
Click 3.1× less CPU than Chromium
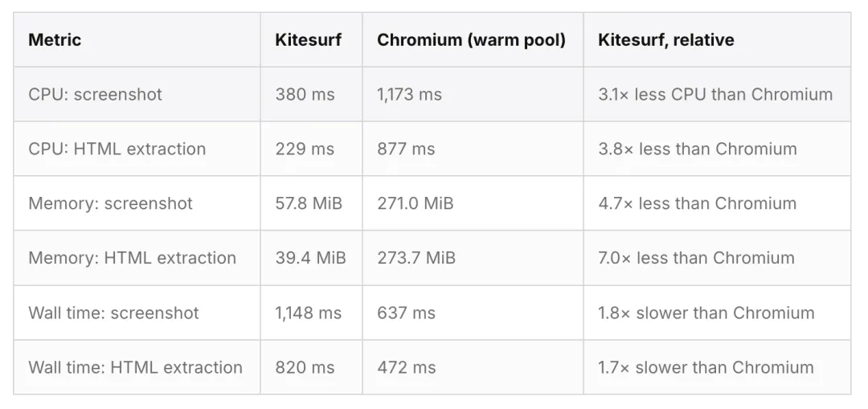coord(715,95)
